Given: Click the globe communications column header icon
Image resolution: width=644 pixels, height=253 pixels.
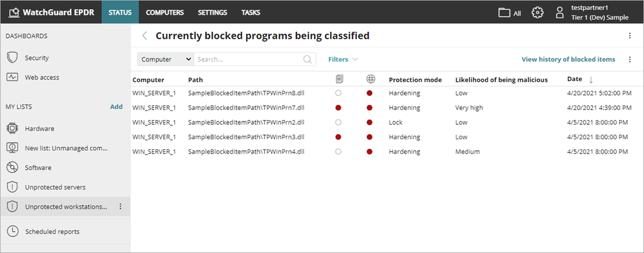Looking at the screenshot, I should (370, 79).
